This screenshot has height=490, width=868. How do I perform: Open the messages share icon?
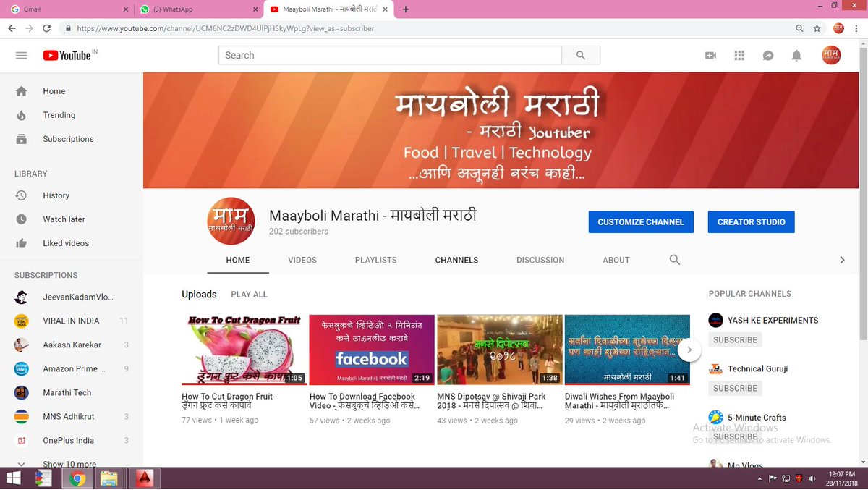click(768, 56)
